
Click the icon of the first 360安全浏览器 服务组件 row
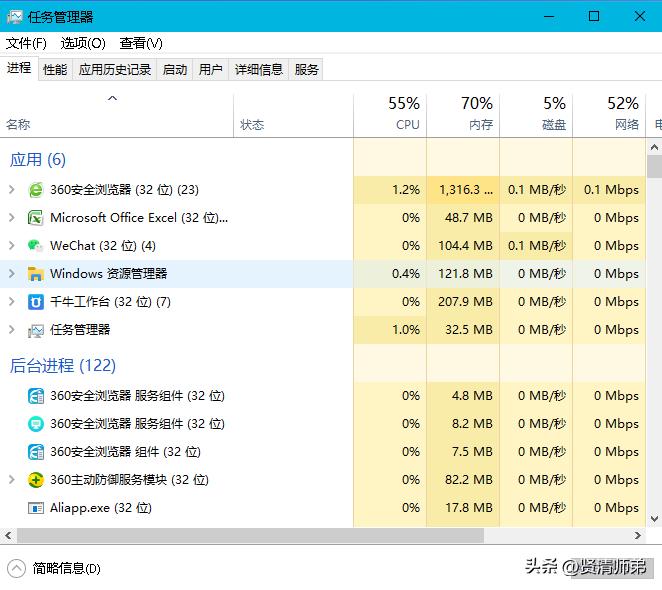(36, 396)
